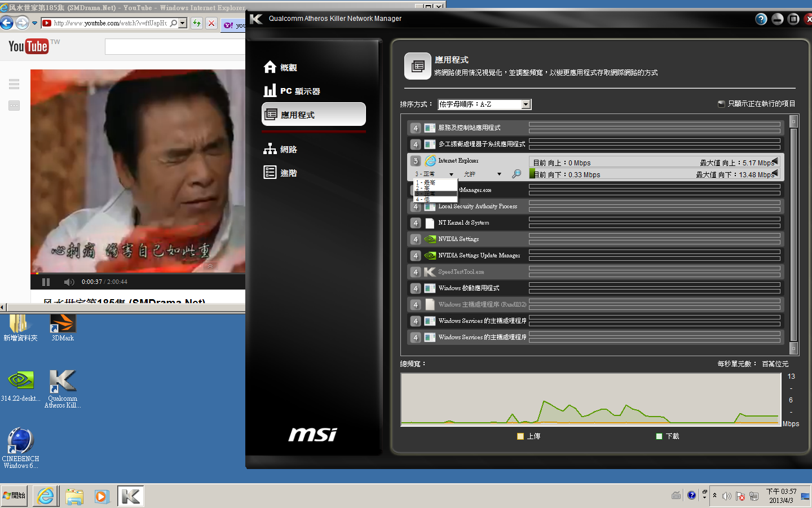Image resolution: width=812 pixels, height=508 pixels.
Task: Toggle 只顯示正在執行的項目 checkbox
Action: coord(721,104)
